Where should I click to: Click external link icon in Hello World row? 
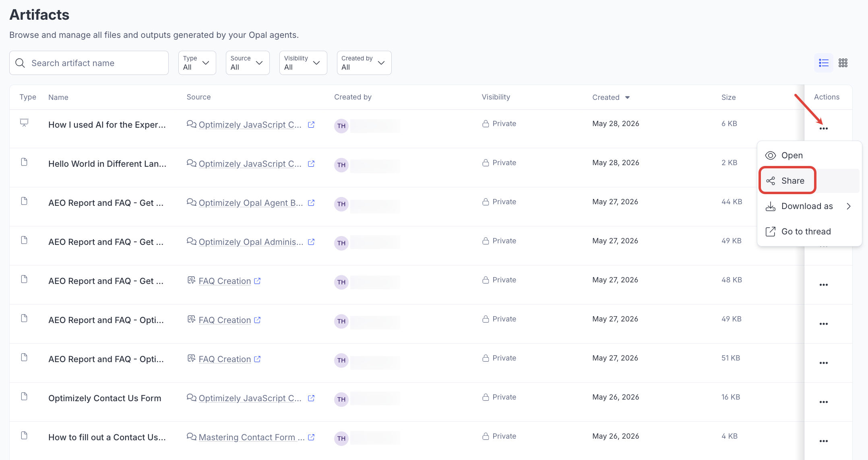click(311, 164)
